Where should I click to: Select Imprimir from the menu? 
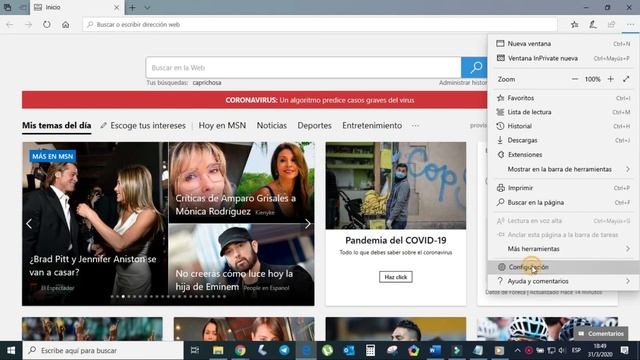563,188
